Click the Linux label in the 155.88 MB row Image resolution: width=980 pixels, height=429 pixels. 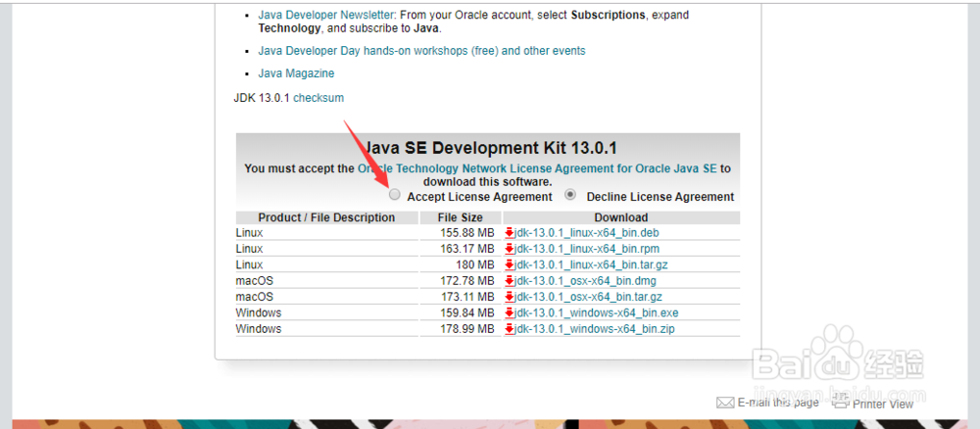pyautogui.click(x=249, y=233)
